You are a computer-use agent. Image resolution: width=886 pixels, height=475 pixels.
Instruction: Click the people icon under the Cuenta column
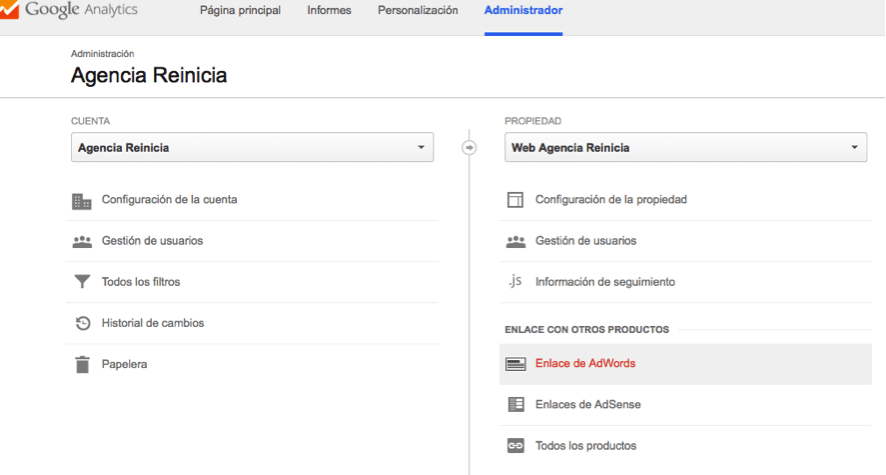point(82,242)
